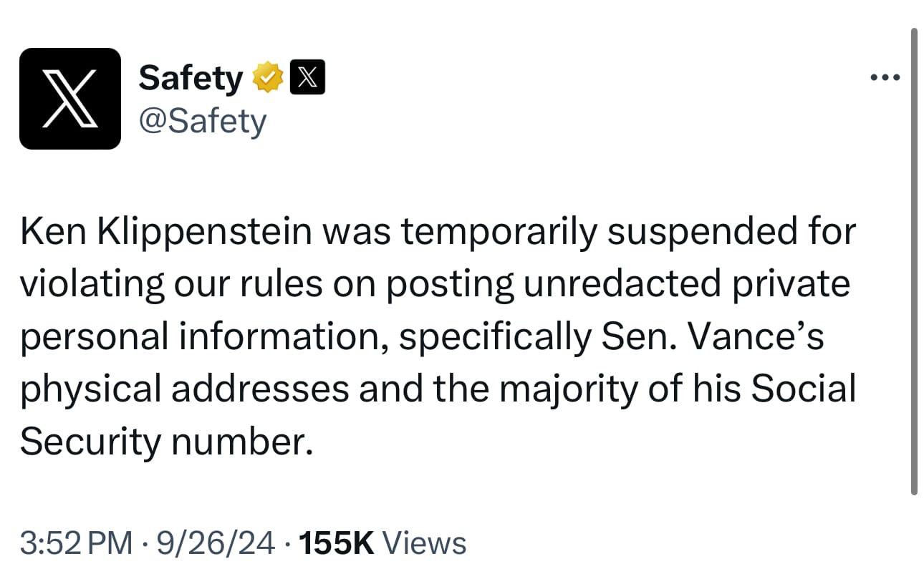Click the Views label
Image resolution: width=924 pixels, height=579 pixels.
pyautogui.click(x=425, y=543)
